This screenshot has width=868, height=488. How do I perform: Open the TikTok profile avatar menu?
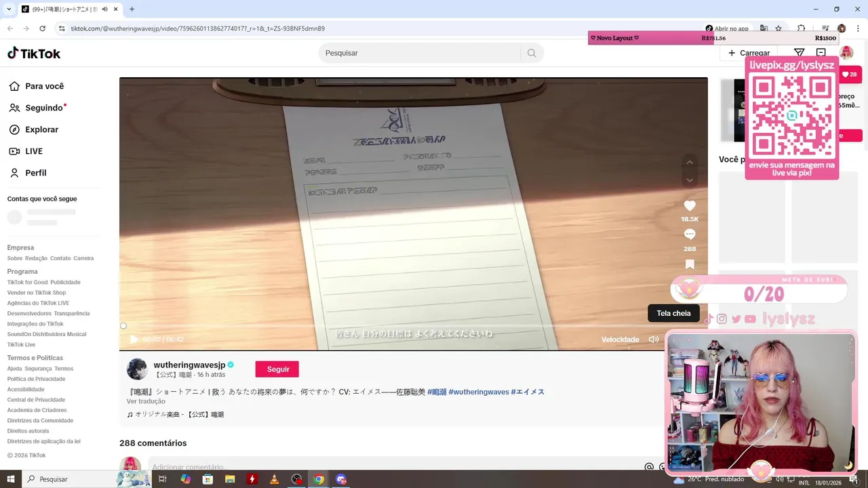[x=846, y=53]
